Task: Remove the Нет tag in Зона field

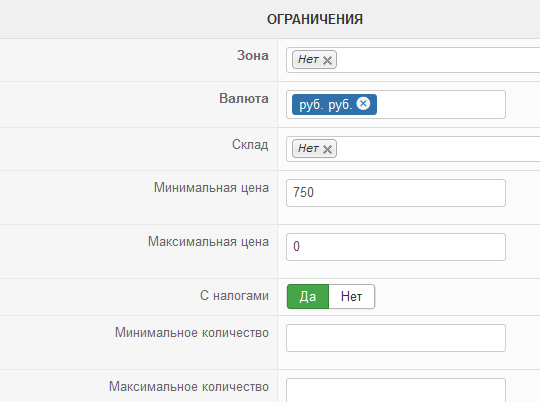Action: (x=327, y=60)
